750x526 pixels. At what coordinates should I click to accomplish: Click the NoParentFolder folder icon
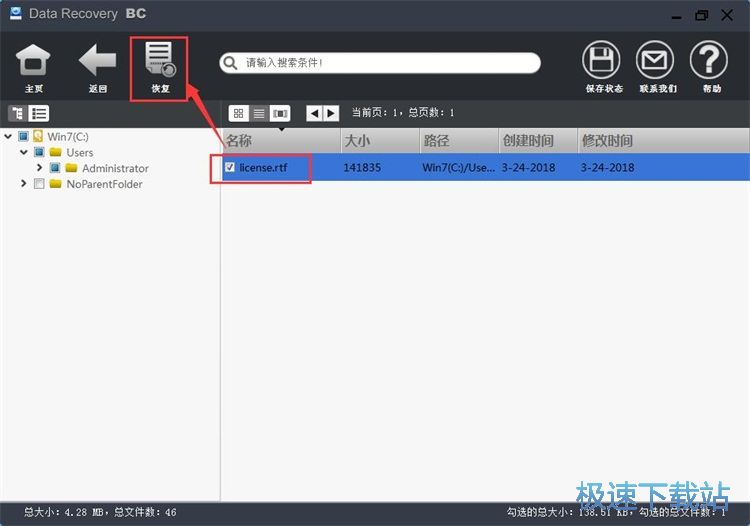click(x=55, y=184)
